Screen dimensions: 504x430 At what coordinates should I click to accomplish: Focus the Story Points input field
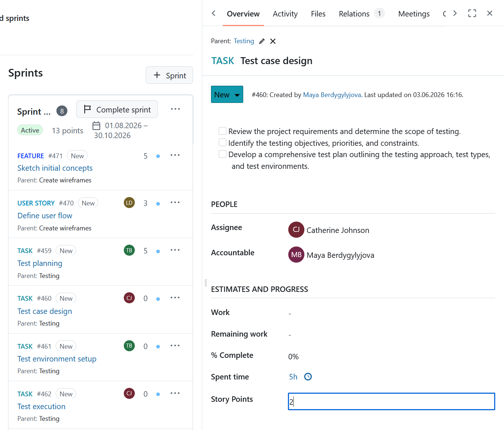[392, 401]
